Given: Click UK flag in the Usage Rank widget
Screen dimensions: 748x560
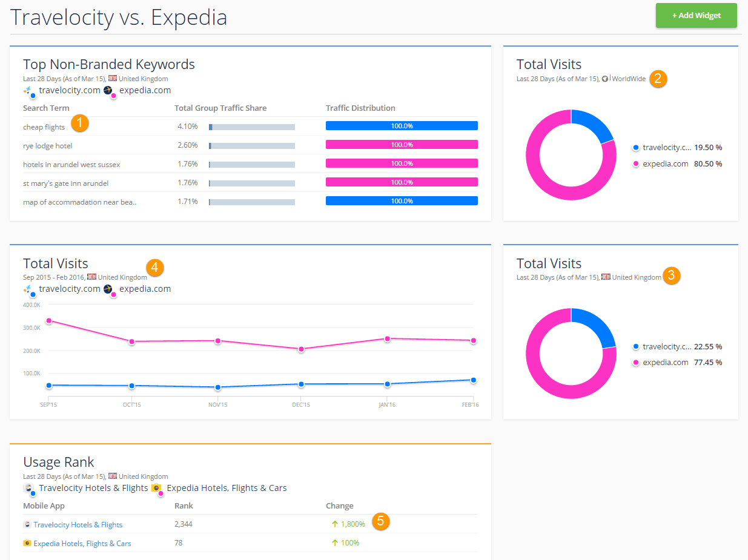Looking at the screenshot, I should tap(112, 476).
